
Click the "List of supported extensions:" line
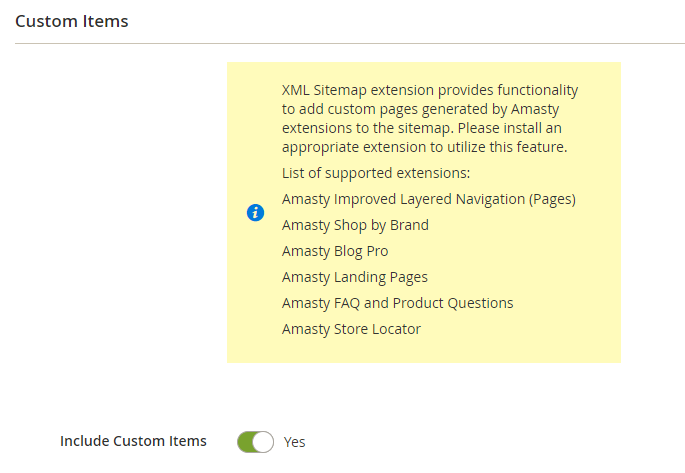[376, 173]
